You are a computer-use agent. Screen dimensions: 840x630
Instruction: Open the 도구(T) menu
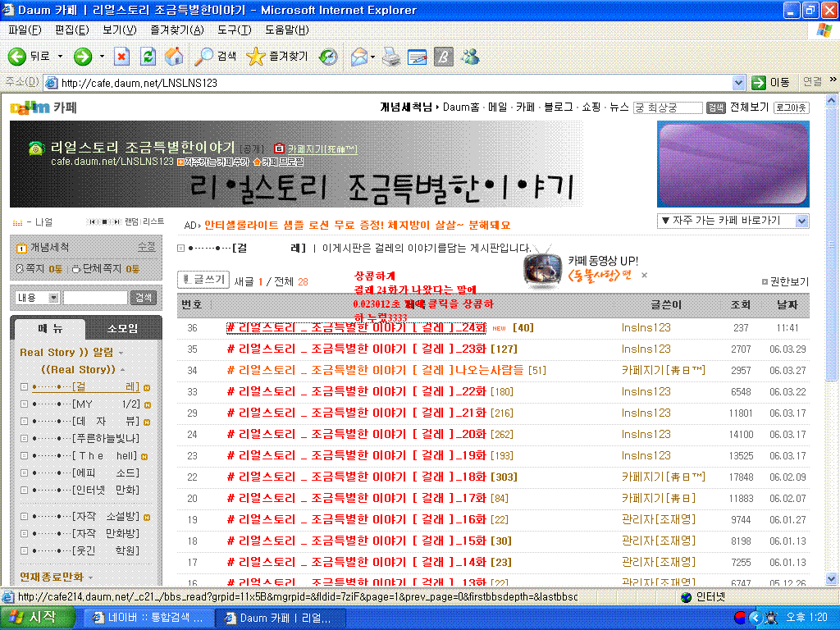[234, 30]
